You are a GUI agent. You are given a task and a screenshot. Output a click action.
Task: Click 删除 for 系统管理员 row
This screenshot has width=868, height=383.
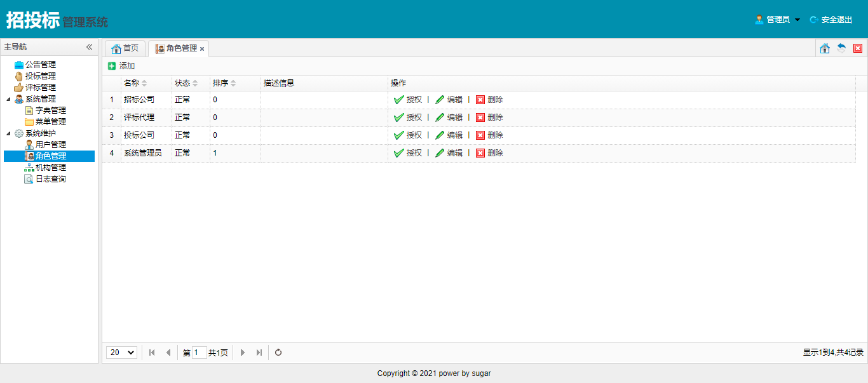point(489,153)
